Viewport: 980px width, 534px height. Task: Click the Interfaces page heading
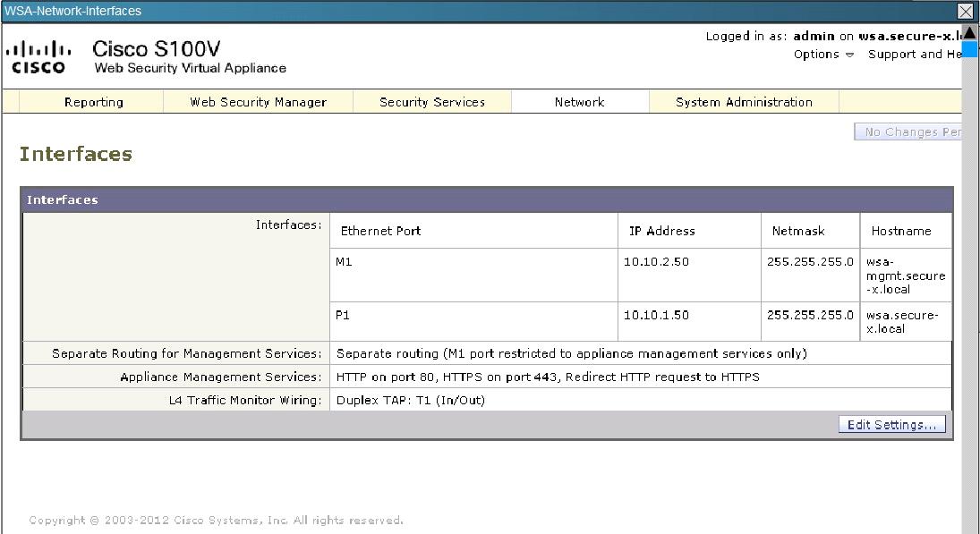point(75,154)
